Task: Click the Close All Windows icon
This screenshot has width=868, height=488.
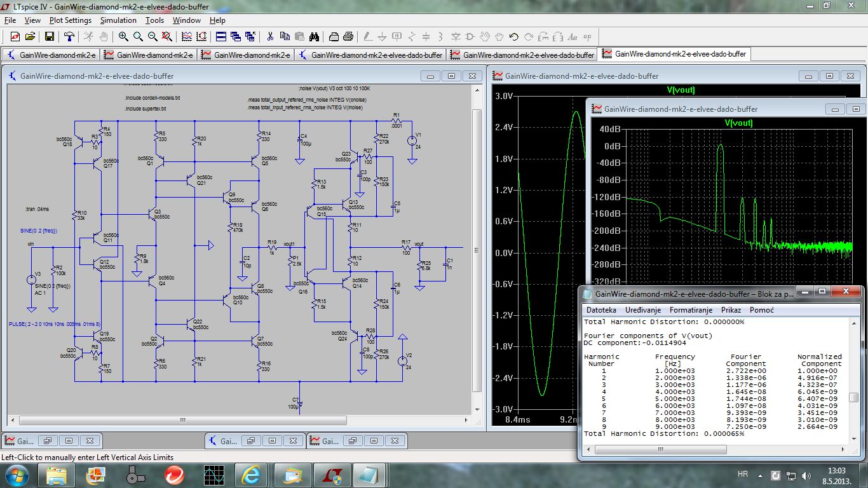Action: coord(250,37)
